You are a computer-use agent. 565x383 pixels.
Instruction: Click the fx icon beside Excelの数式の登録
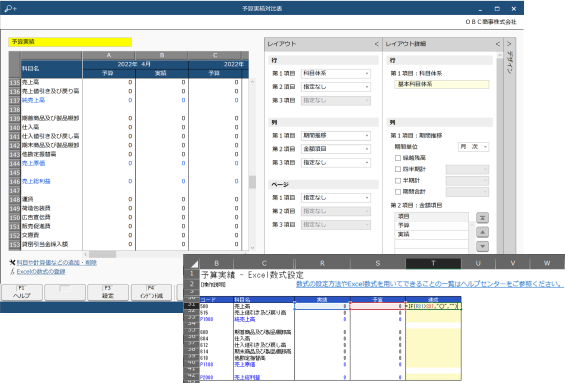tap(12, 272)
